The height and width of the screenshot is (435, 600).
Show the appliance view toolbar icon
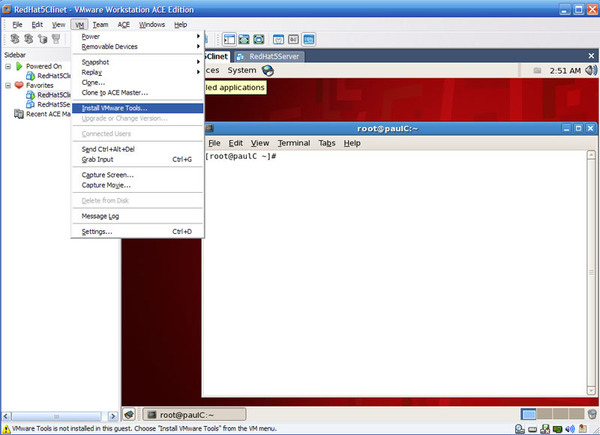293,39
